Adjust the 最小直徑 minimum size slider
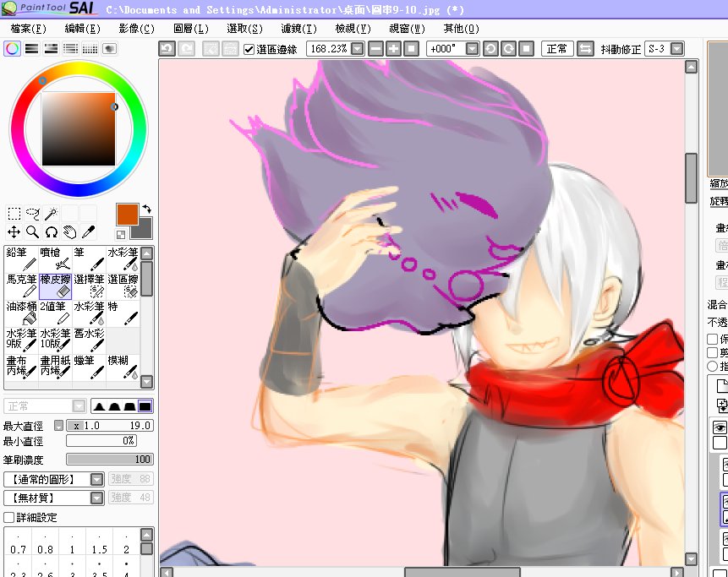 pyautogui.click(x=101, y=441)
